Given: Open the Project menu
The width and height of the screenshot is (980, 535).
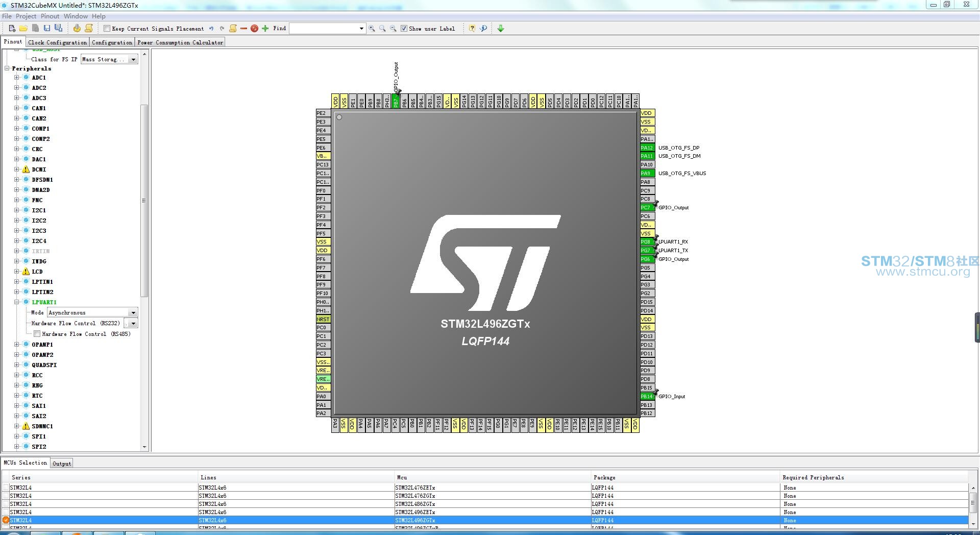Looking at the screenshot, I should click(x=26, y=16).
